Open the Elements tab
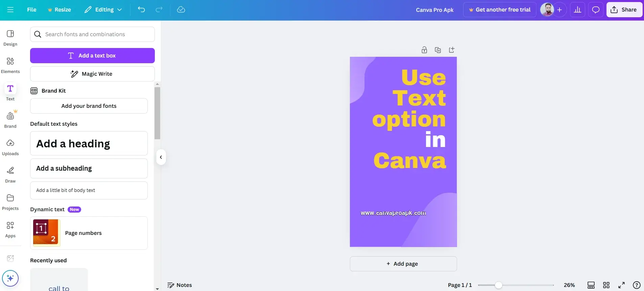Viewport: 644px width, 291px height. (10, 65)
